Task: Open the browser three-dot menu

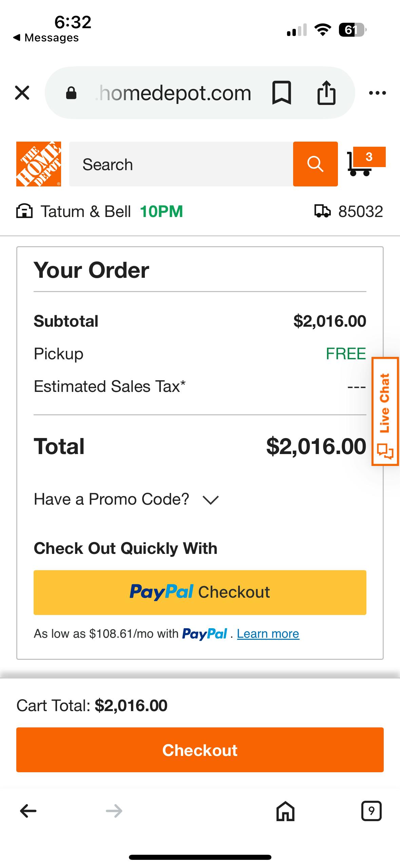Action: click(377, 93)
